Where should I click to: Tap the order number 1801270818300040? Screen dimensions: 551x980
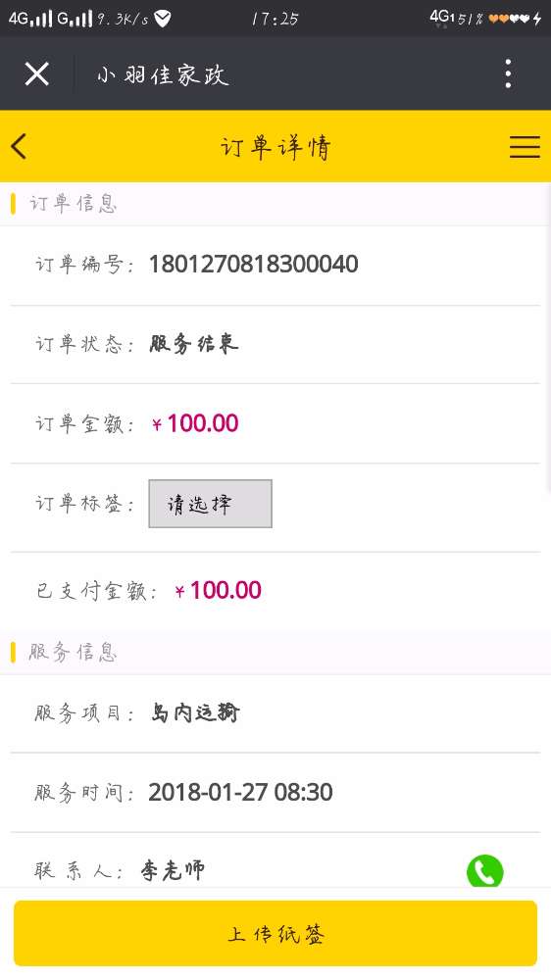click(253, 264)
